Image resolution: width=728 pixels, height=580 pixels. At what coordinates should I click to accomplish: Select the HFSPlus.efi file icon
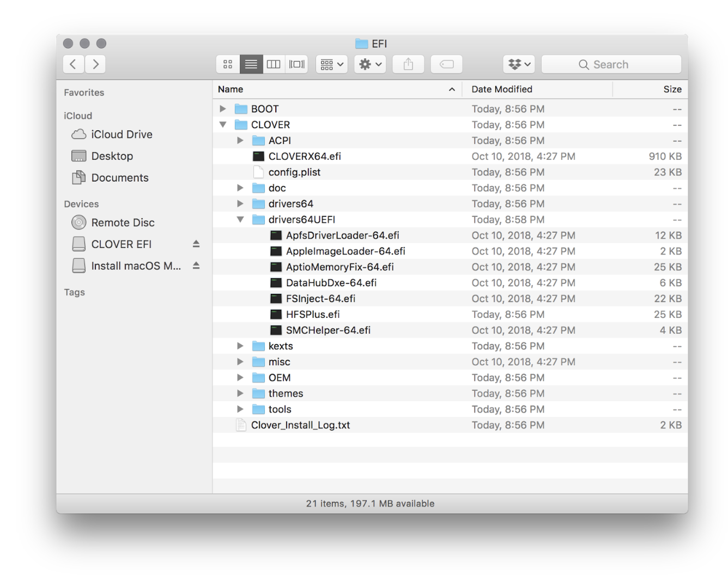[x=276, y=315]
